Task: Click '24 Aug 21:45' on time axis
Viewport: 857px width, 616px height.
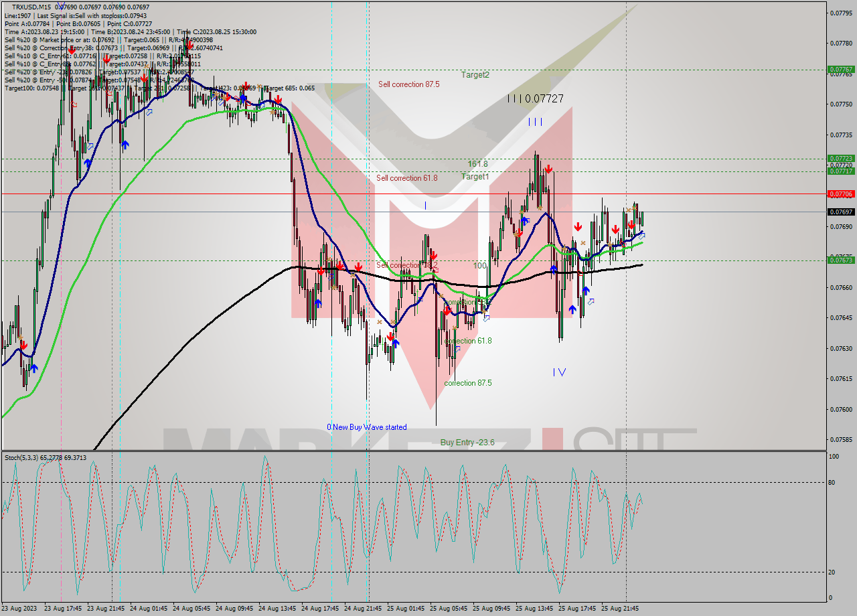Action: coord(363,609)
